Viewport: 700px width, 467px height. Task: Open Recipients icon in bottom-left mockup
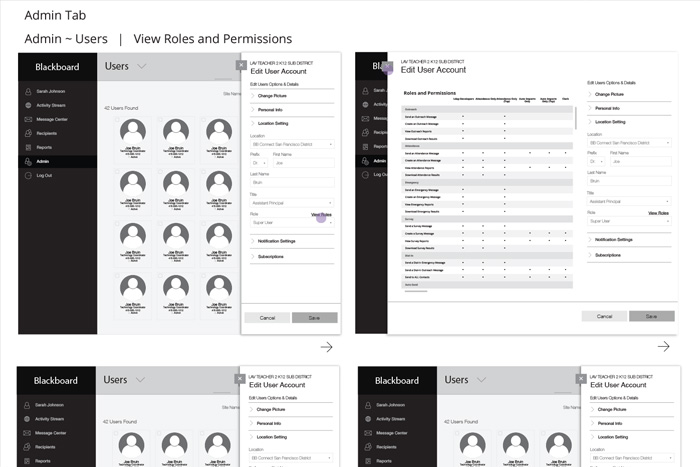27,447
